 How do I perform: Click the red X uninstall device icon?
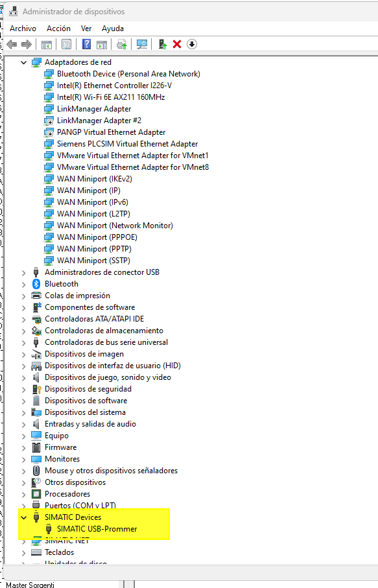(x=177, y=44)
